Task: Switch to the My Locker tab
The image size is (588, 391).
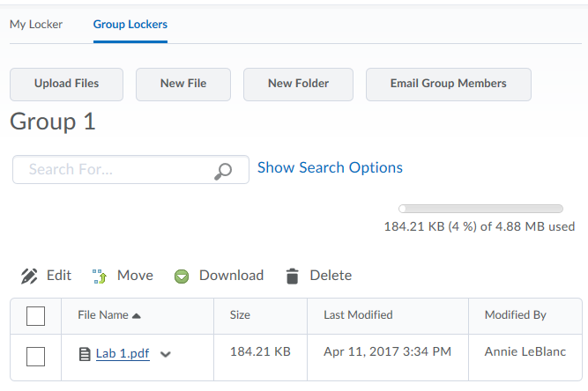Action: pos(36,24)
